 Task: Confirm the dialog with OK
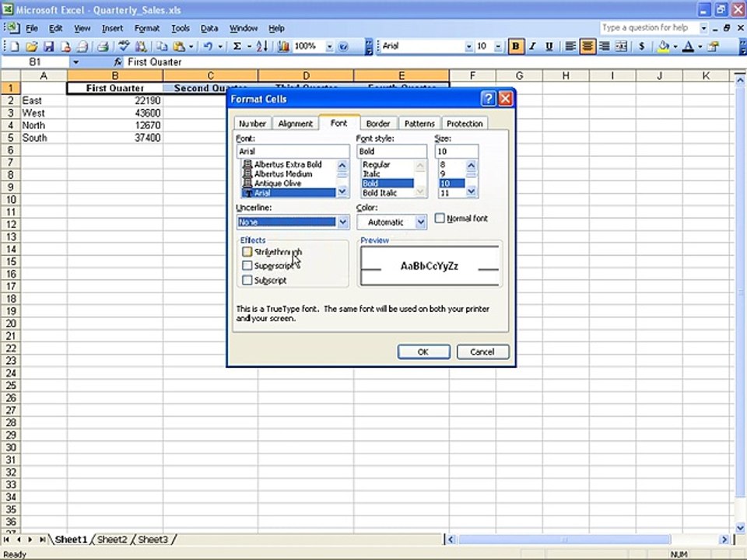coord(423,352)
